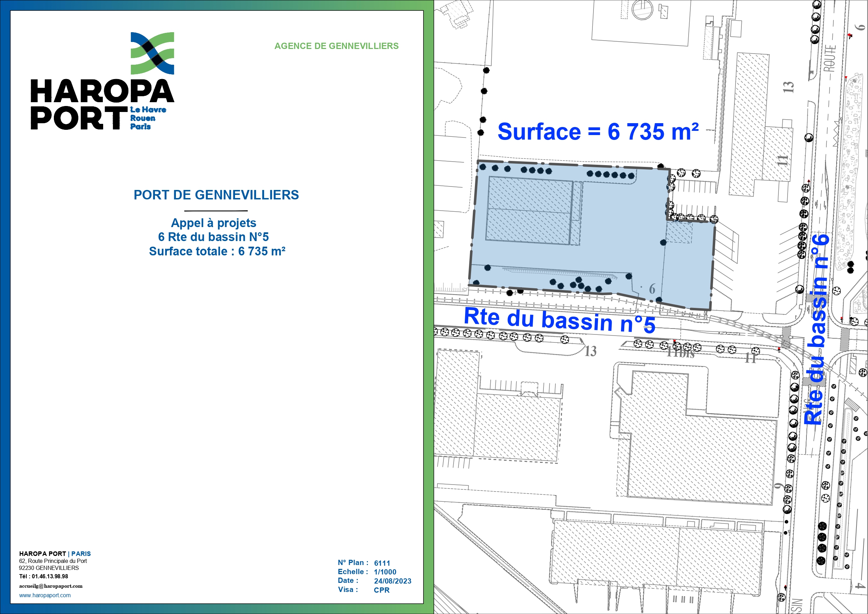Click the scale value 1/1000

coord(385,572)
